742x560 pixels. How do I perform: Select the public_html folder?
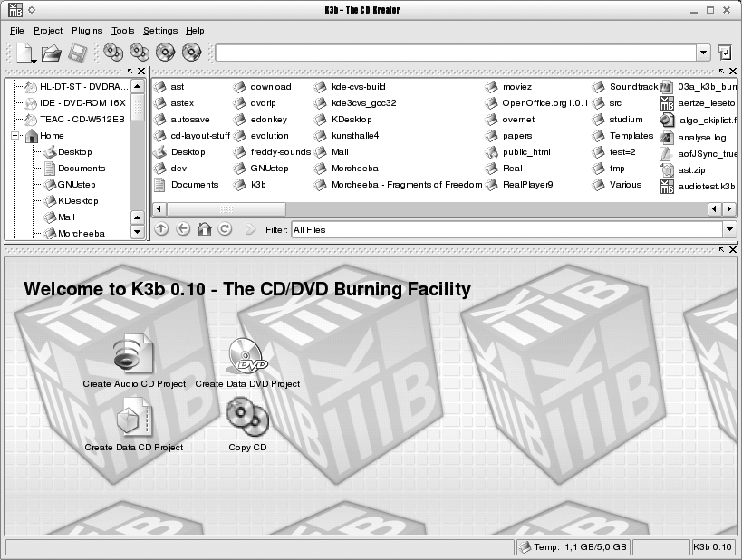518,152
